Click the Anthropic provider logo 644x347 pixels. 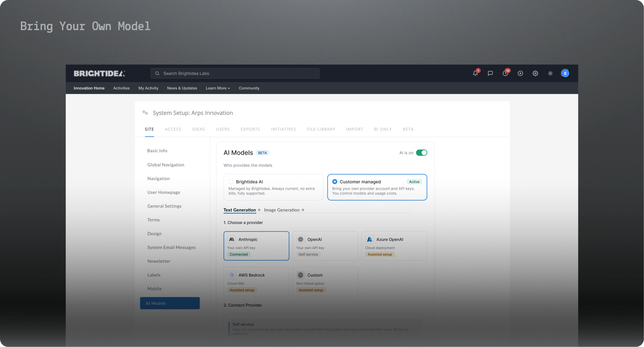pyautogui.click(x=232, y=239)
